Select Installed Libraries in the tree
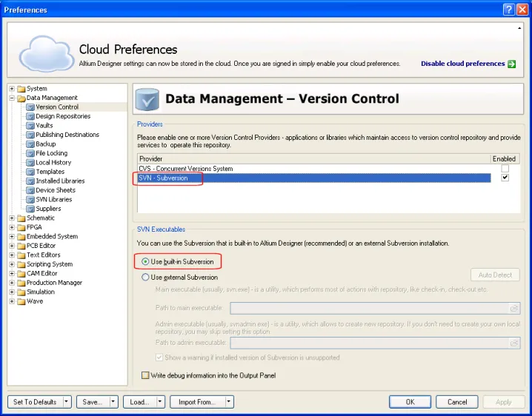Image resolution: width=532 pixels, height=416 pixels. pos(60,181)
